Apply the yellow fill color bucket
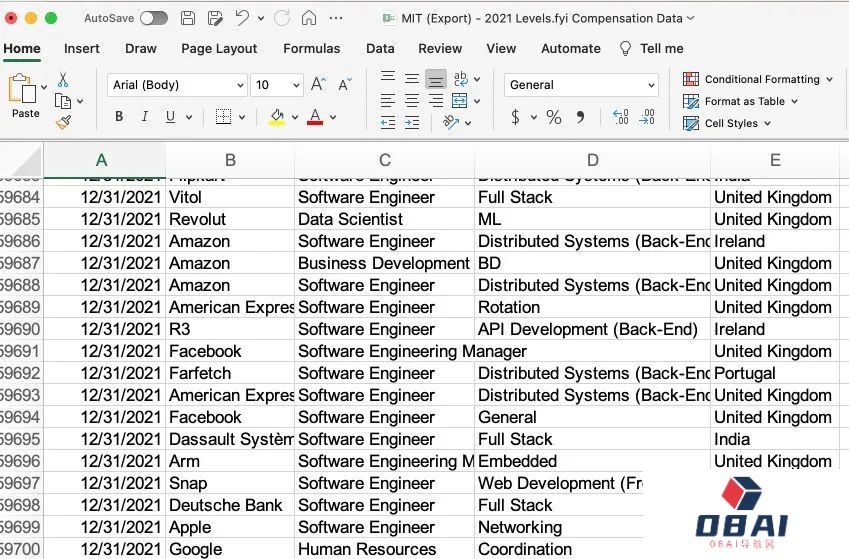Screen dimensions: 849x559 pyautogui.click(x=277, y=116)
